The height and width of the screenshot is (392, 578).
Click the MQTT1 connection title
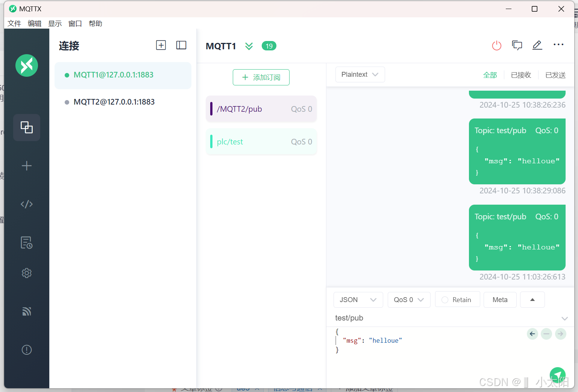click(221, 46)
